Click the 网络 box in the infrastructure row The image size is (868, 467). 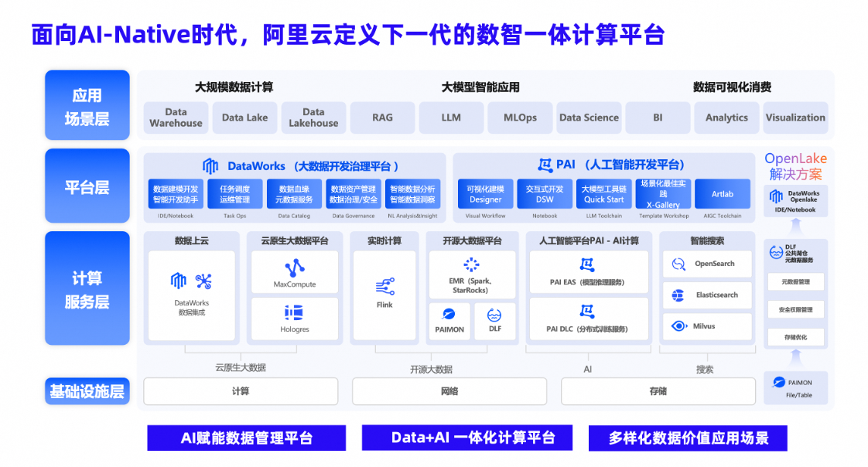click(x=449, y=391)
